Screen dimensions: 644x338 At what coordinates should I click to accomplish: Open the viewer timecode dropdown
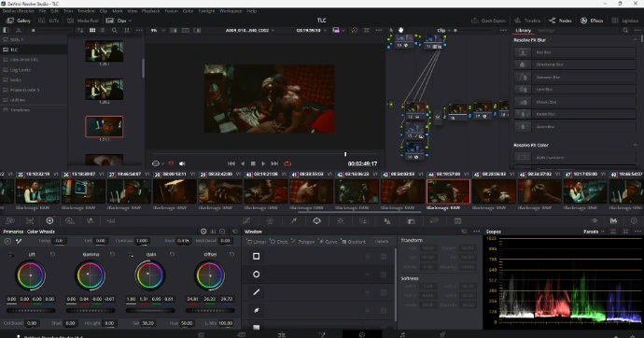(311, 31)
